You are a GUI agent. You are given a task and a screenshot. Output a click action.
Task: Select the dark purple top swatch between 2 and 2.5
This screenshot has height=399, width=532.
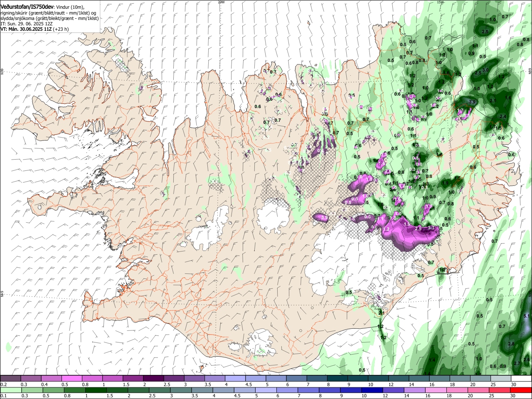tap(153, 379)
